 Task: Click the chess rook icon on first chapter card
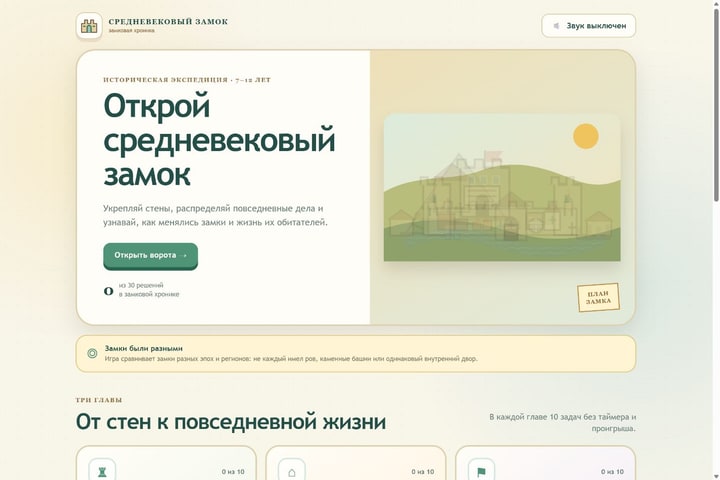[x=102, y=471]
